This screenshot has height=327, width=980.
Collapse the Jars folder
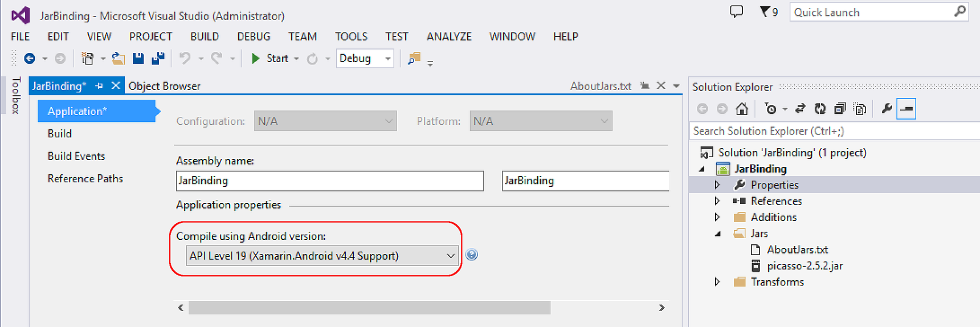[718, 234]
